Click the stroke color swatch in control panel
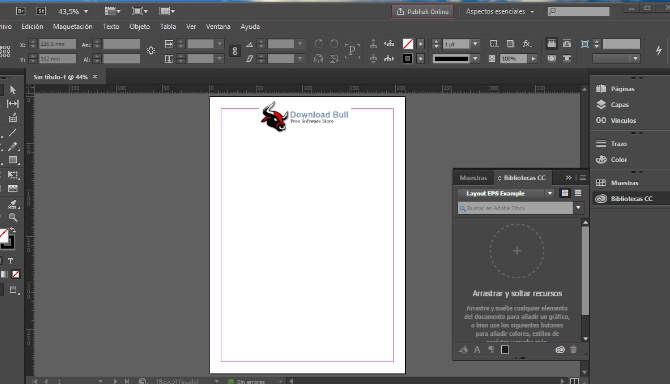Viewport: 670px width, 384px height. pos(407,59)
